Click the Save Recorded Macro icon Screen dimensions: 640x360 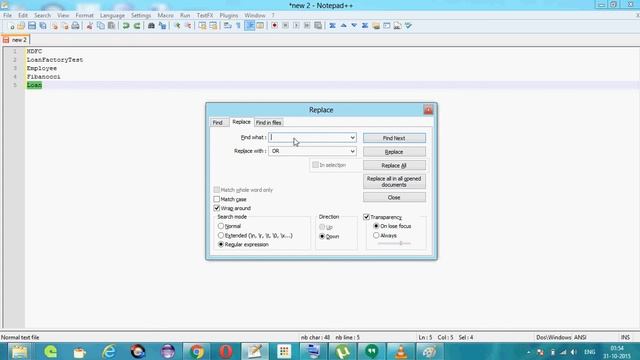pos(318,26)
